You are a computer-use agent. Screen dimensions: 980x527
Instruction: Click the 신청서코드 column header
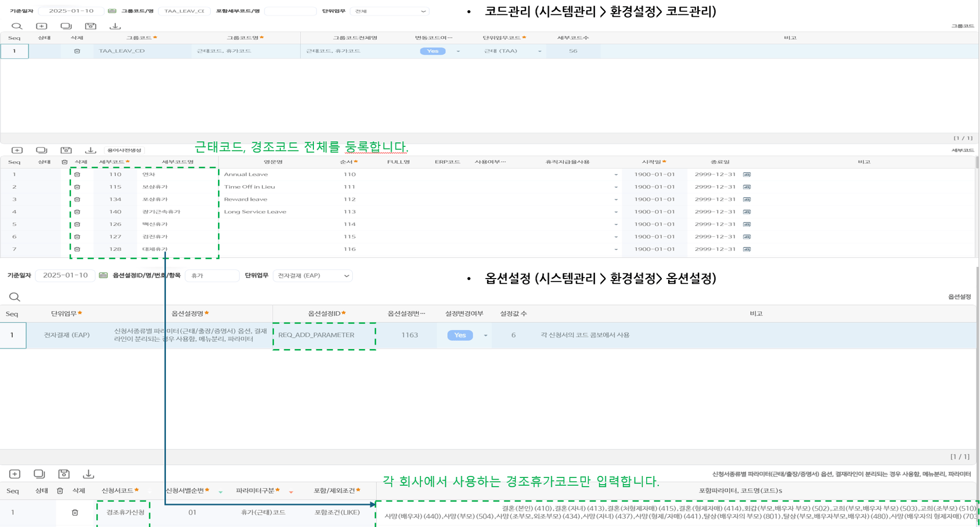coord(120,490)
